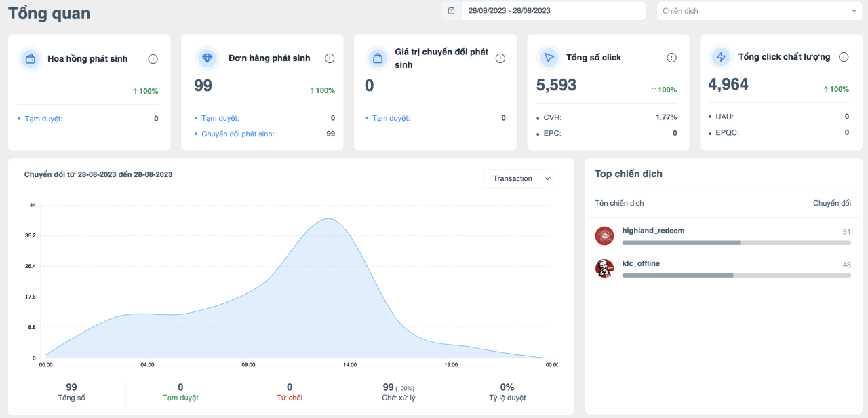Screen dimensions: 868x418
Task: Open the info tooltip on Hoa hồng phát sinh
Action: pos(153,59)
